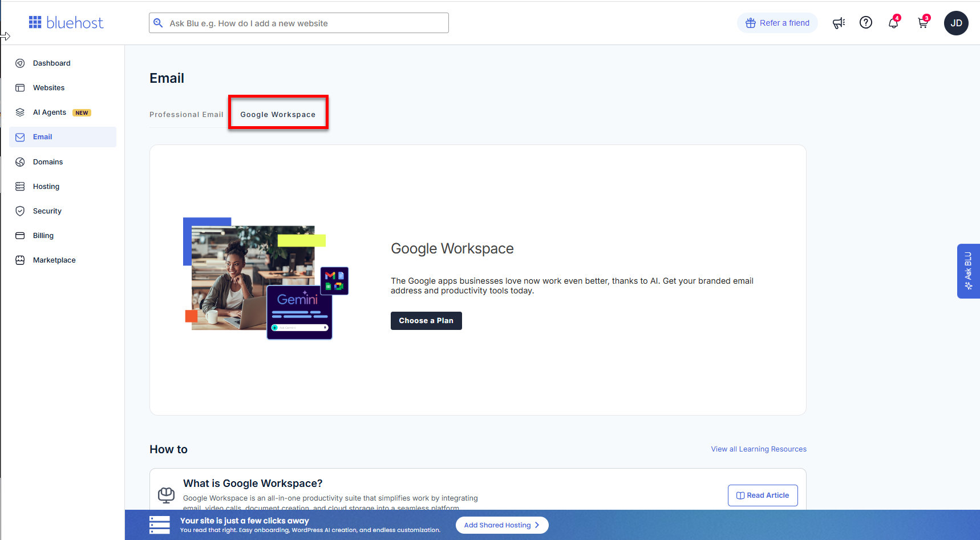The width and height of the screenshot is (980, 540).
Task: Switch to the Google Workspace tab
Action: click(278, 115)
